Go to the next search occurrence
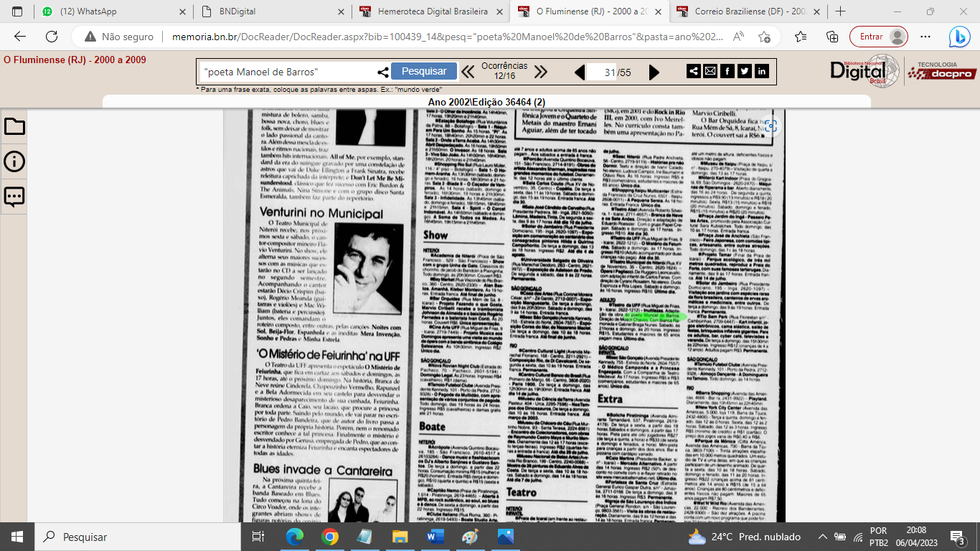 click(541, 72)
